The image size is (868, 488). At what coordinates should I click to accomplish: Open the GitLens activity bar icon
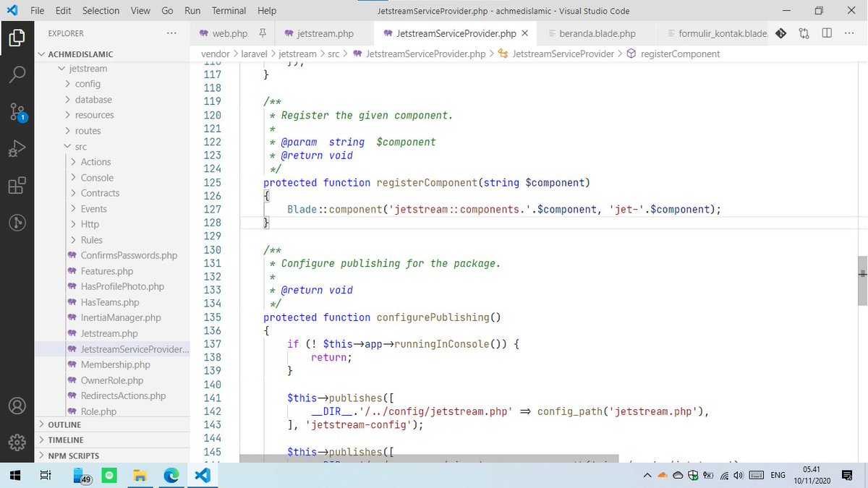pyautogui.click(x=17, y=223)
